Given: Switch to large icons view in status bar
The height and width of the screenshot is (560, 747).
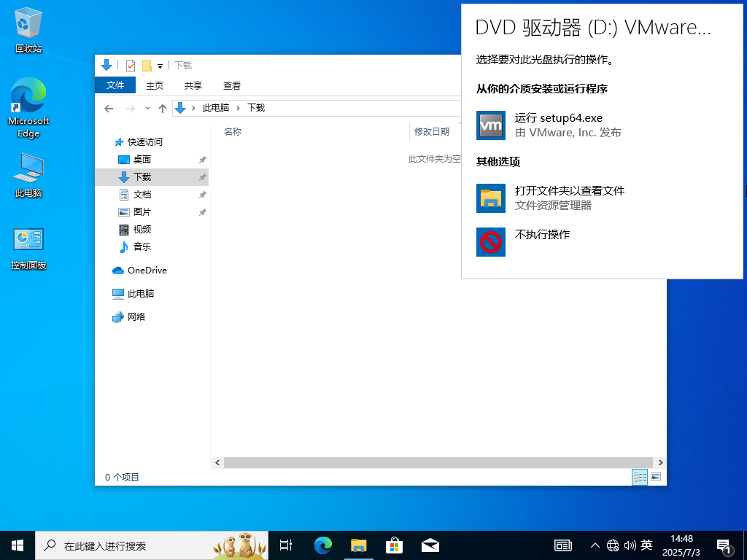Looking at the screenshot, I should (x=656, y=477).
